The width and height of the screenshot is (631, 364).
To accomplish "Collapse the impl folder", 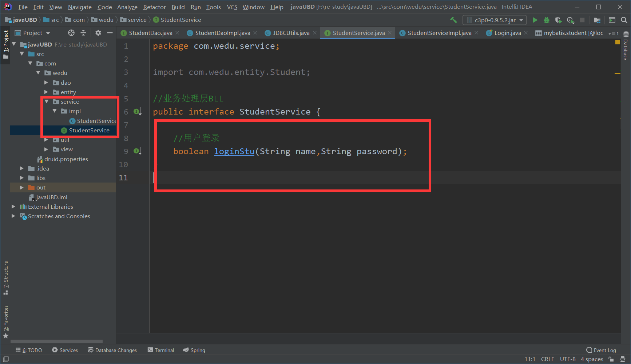I will pos(55,111).
